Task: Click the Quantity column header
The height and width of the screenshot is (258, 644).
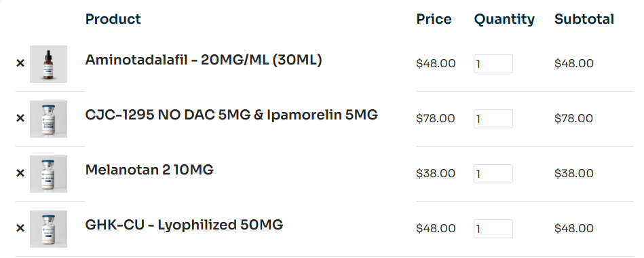Action: click(504, 19)
